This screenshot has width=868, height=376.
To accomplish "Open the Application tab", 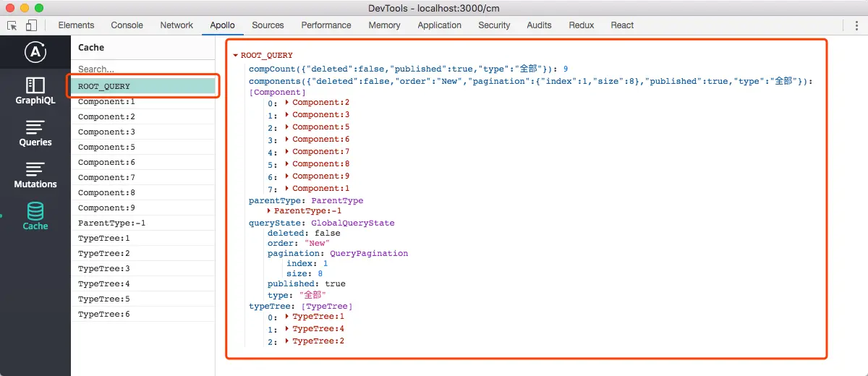I will pos(439,25).
